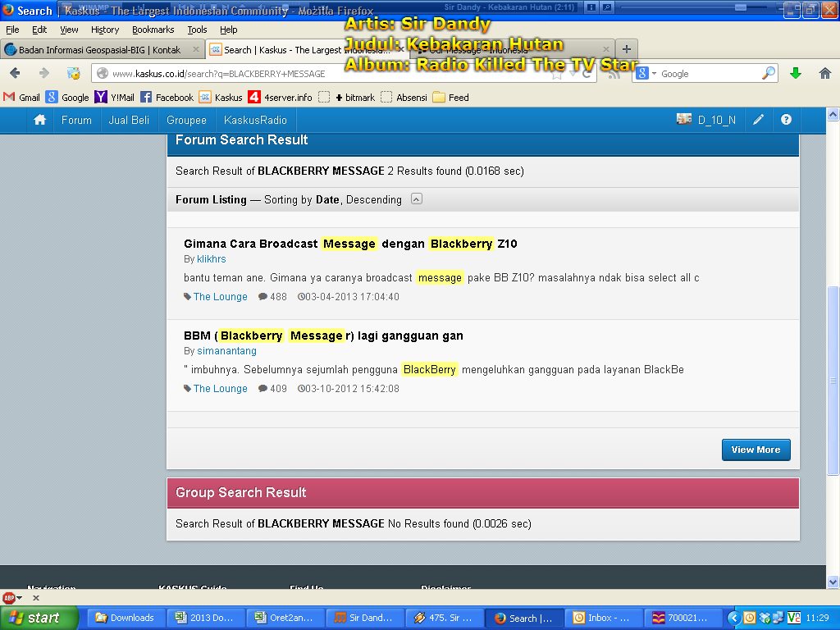Screen dimensions: 840x630
Task: Switch to '2013 Do...' Excel taskbar item
Action: click(x=205, y=618)
